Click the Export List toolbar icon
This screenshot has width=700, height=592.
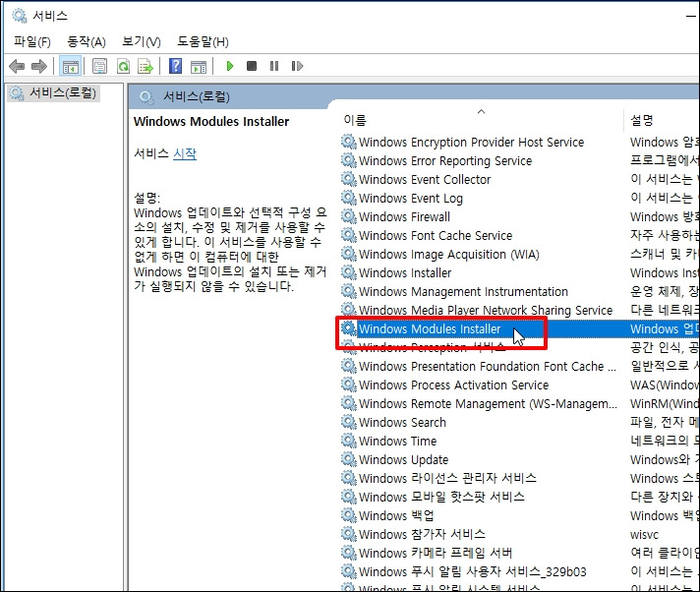pyautogui.click(x=146, y=66)
